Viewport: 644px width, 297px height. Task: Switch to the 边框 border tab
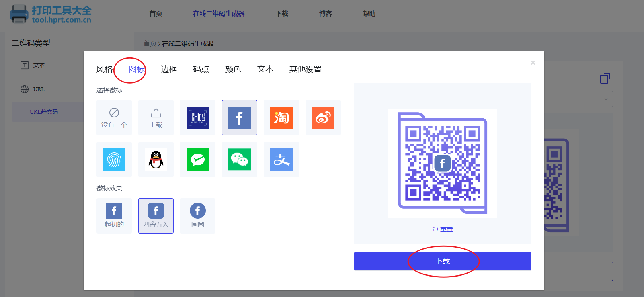169,69
